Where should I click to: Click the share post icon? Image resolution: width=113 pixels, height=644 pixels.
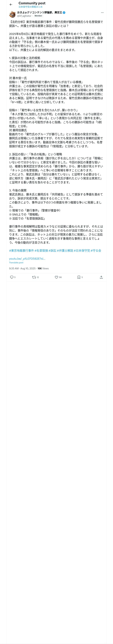click(101, 277)
